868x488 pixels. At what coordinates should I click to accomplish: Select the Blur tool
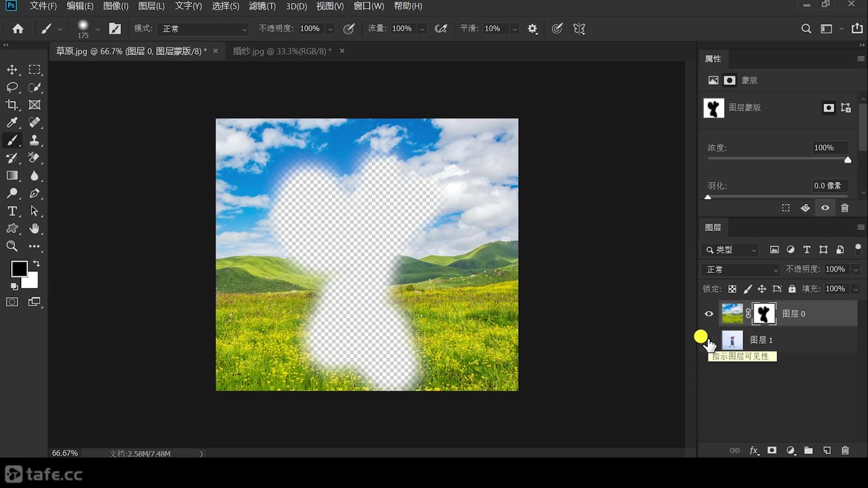coord(35,176)
